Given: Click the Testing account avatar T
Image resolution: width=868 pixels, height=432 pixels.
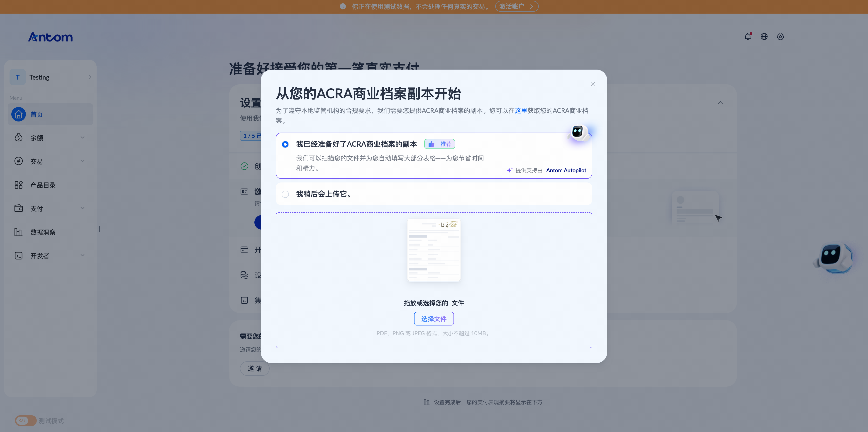Looking at the screenshot, I should pos(17,77).
